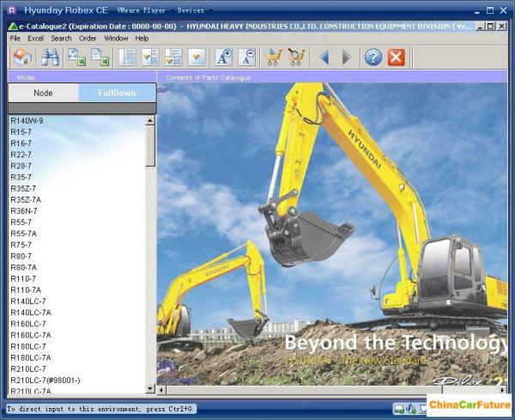Click first Excel export document icon

click(x=77, y=58)
